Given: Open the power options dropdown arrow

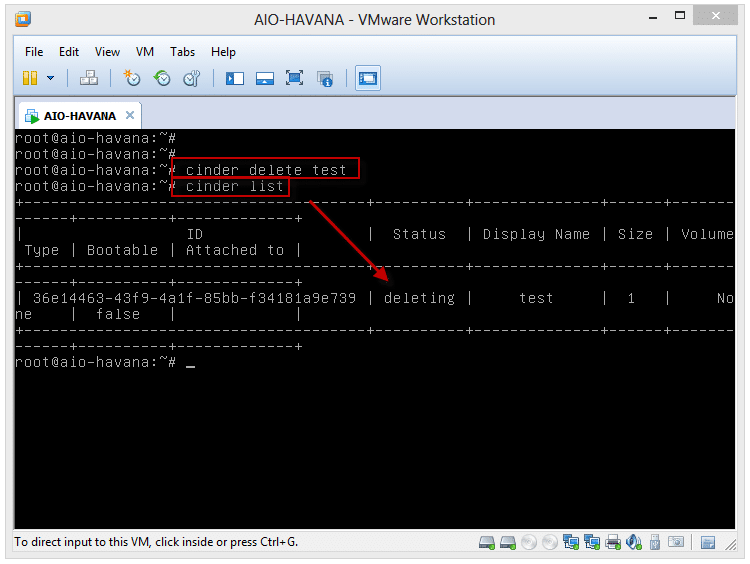Looking at the screenshot, I should coord(49,78).
